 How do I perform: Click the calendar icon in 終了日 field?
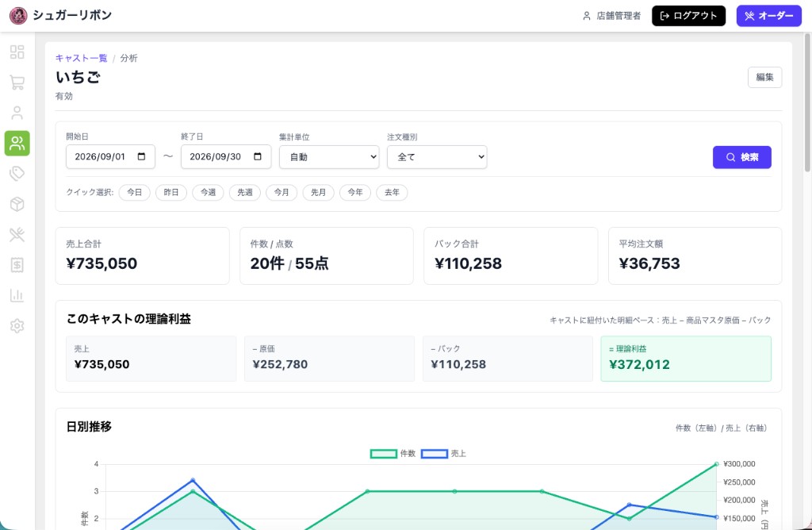258,156
